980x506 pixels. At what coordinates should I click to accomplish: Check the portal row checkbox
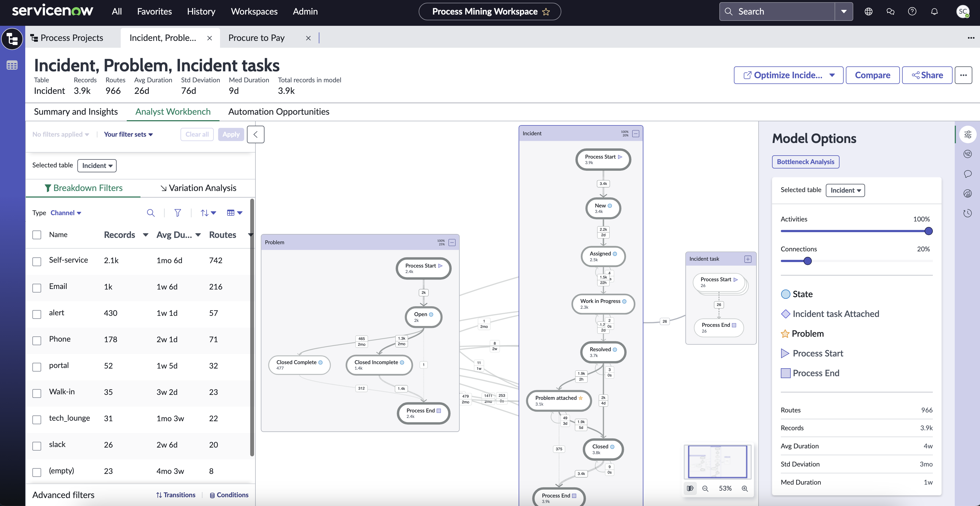(x=37, y=367)
